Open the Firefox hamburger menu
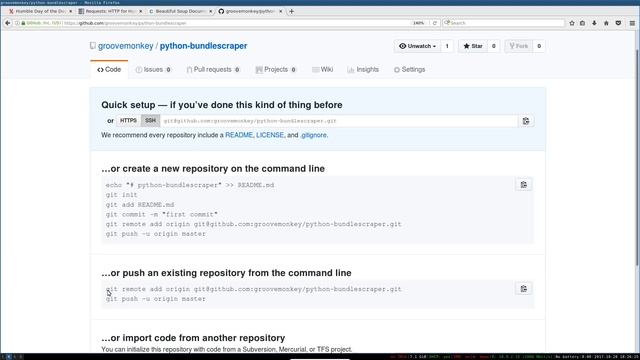The height and width of the screenshot is (360, 640). pos(632,23)
